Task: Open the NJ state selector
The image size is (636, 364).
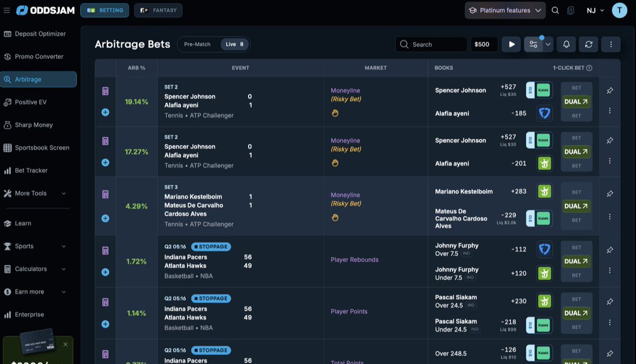Action: click(x=595, y=10)
